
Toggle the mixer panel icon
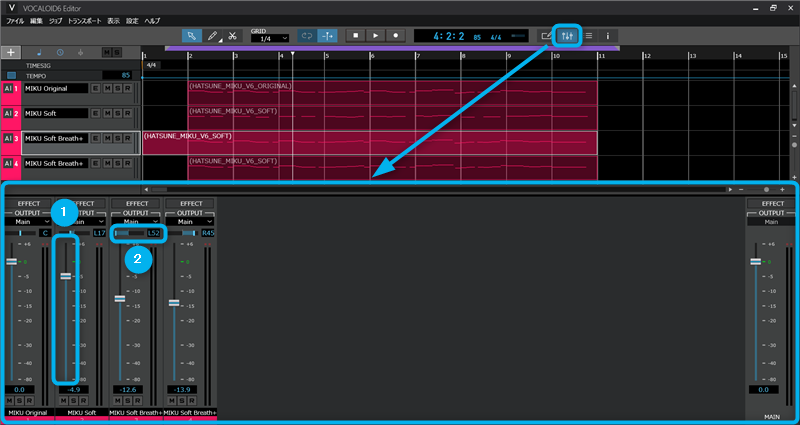coord(567,36)
